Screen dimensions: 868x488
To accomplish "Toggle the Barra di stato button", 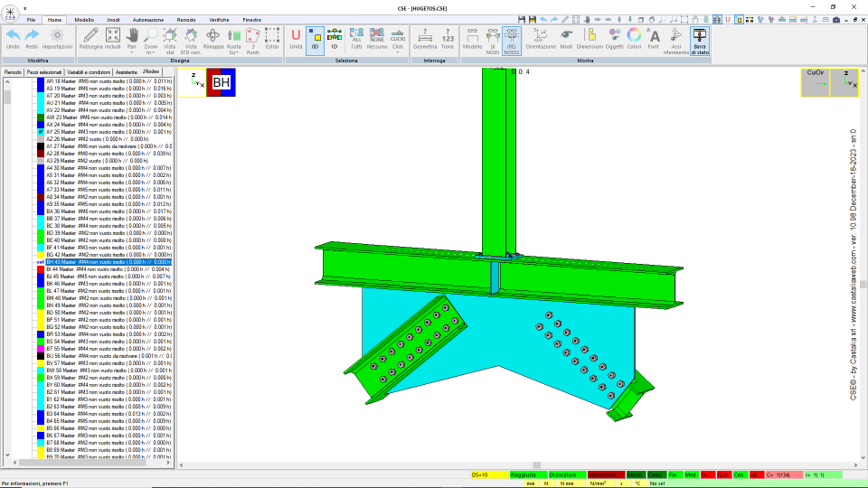I will (x=699, y=41).
